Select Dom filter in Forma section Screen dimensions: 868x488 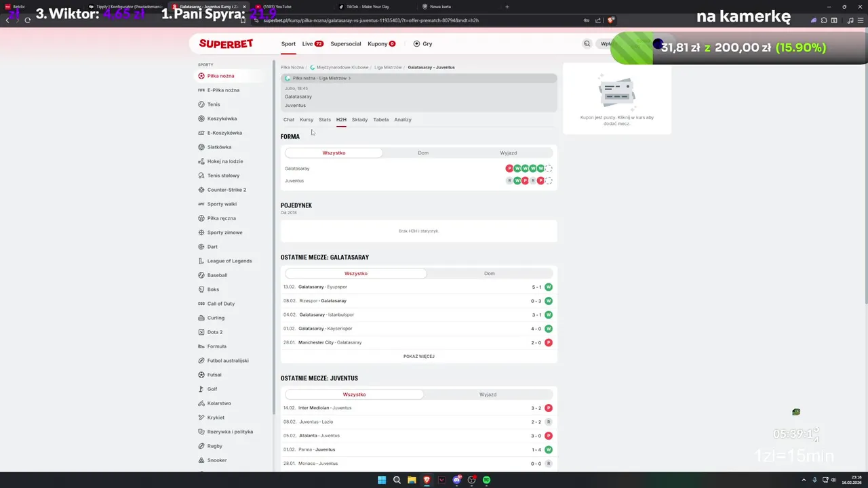click(423, 153)
